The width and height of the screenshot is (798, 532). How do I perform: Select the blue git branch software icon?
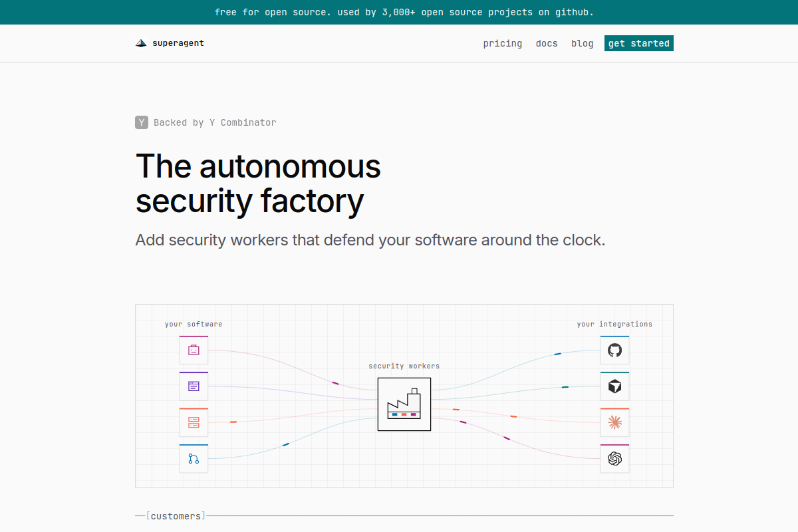[x=194, y=458]
